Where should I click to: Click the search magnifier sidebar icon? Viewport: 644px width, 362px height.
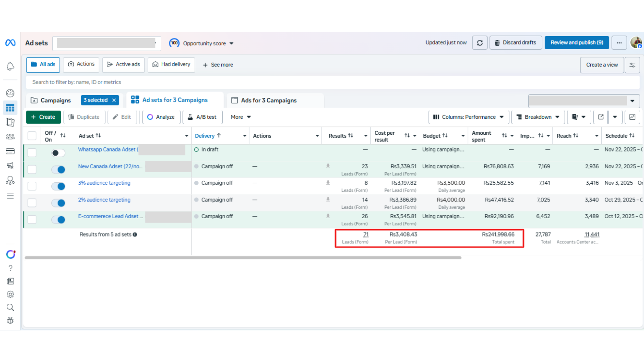[10, 307]
